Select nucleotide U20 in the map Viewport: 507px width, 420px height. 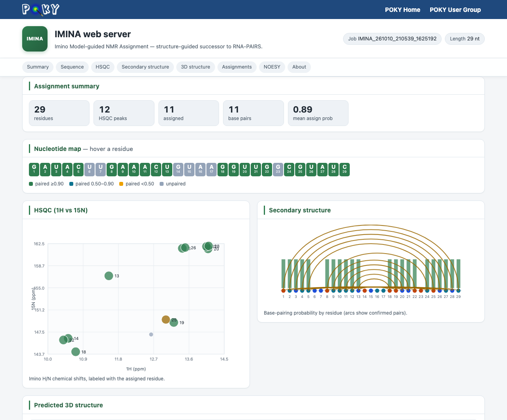(x=245, y=169)
